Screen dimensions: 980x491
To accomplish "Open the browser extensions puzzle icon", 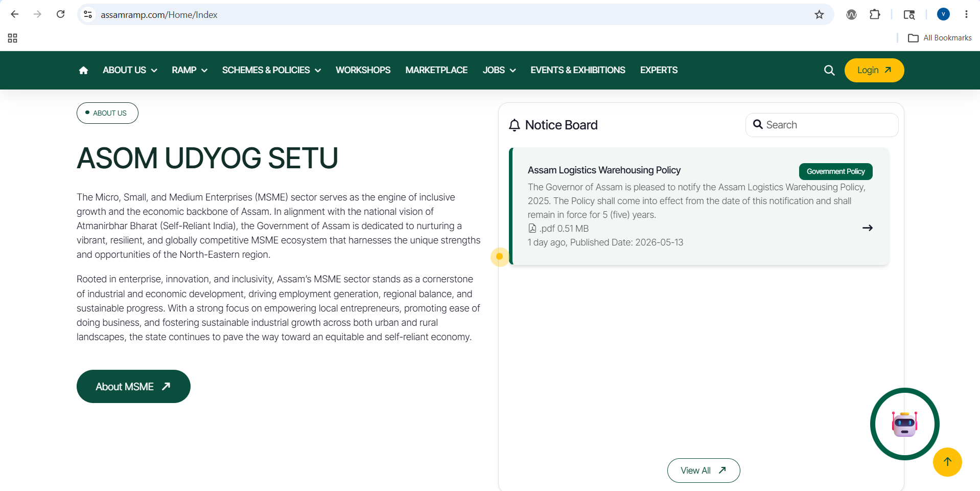I will [875, 14].
